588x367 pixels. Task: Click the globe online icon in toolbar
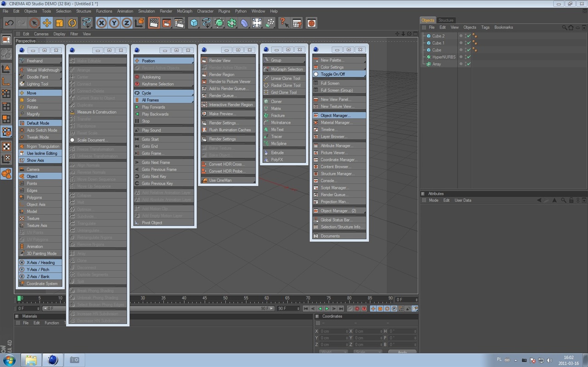(311, 23)
